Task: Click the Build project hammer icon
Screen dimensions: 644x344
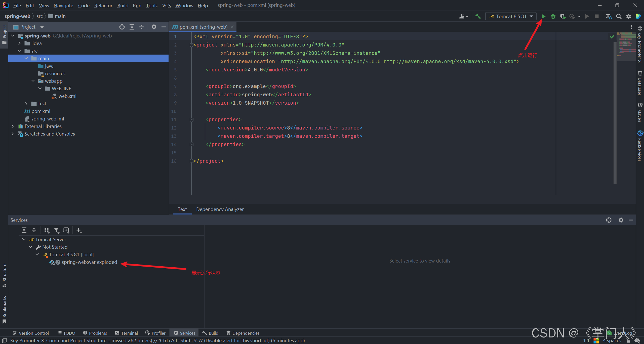Action: pos(478,16)
